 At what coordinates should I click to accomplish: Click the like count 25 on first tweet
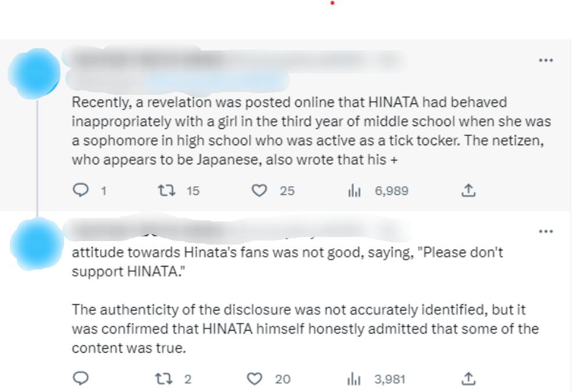tap(287, 191)
